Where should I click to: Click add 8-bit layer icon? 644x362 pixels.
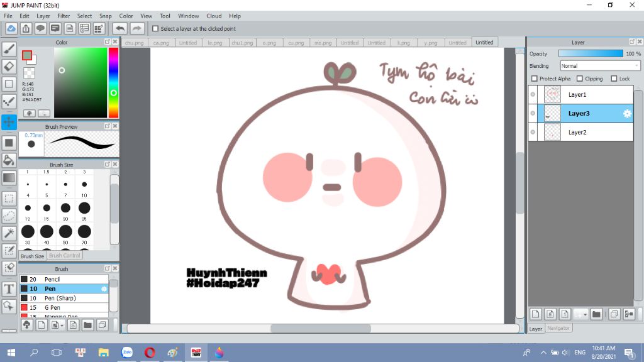(x=550, y=314)
